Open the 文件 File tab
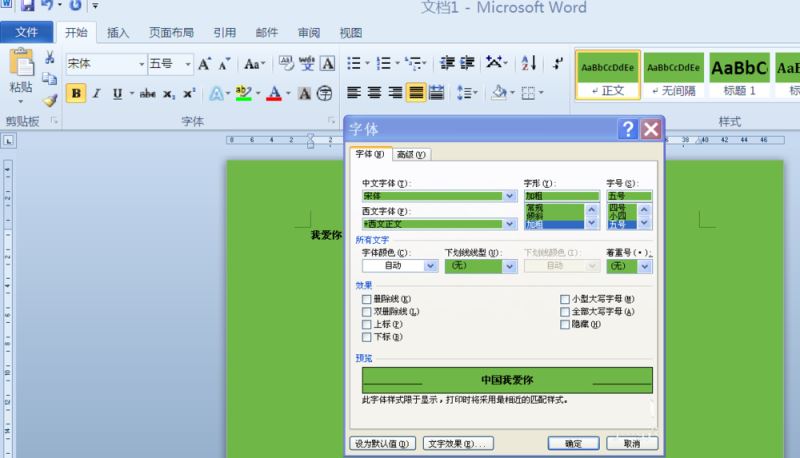Screen dimensions: 800x458 point(27,32)
